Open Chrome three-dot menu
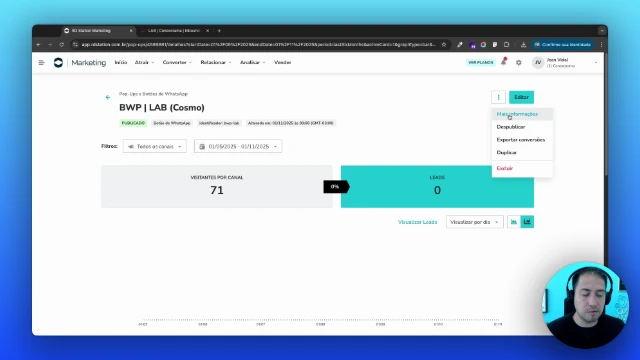640x360 pixels. coord(601,44)
